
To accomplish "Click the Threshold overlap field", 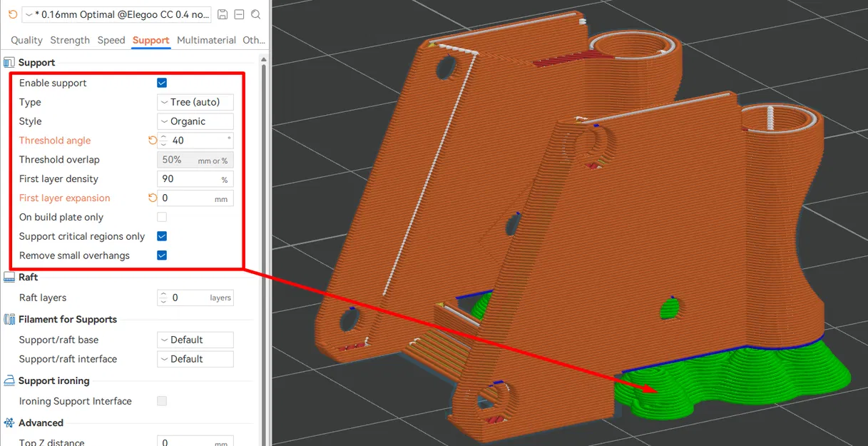I will (x=195, y=160).
